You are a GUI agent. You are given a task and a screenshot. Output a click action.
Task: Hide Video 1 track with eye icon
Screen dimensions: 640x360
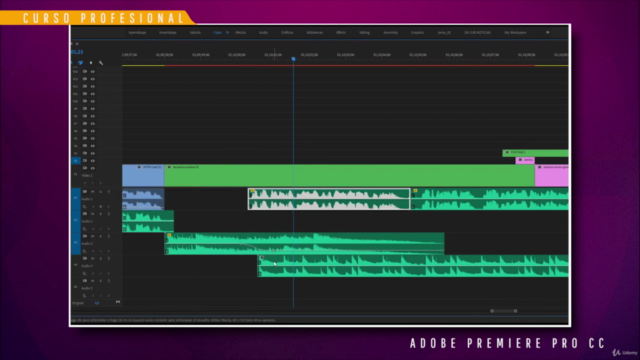93,168
